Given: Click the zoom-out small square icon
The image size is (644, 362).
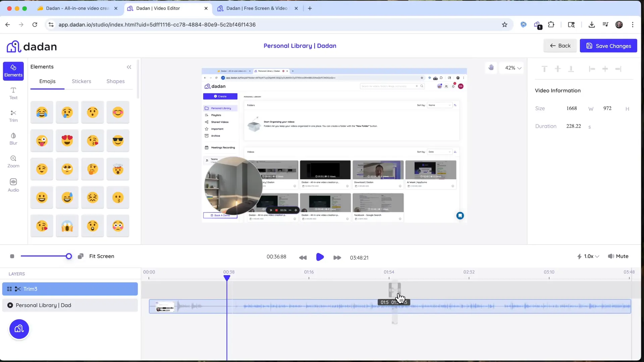Looking at the screenshot, I should coord(12,256).
